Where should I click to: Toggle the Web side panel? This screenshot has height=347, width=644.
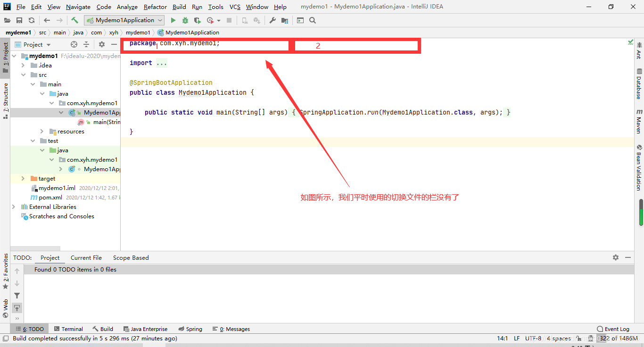(x=5, y=308)
